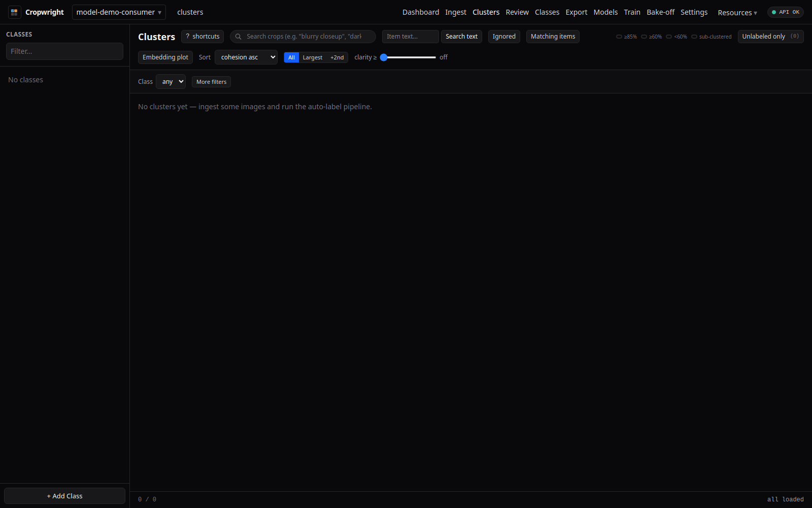The height and width of the screenshot is (508, 812).
Task: Expand More filters
Action: 211,82
